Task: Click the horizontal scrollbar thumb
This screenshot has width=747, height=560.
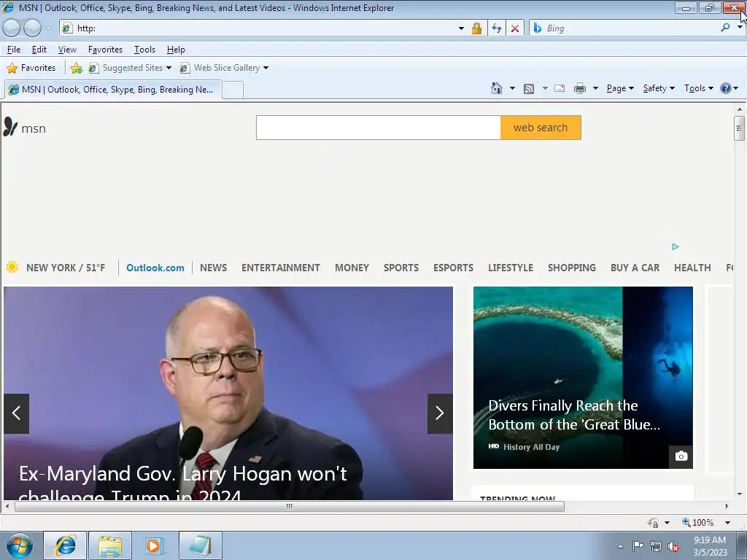Action: [290, 506]
